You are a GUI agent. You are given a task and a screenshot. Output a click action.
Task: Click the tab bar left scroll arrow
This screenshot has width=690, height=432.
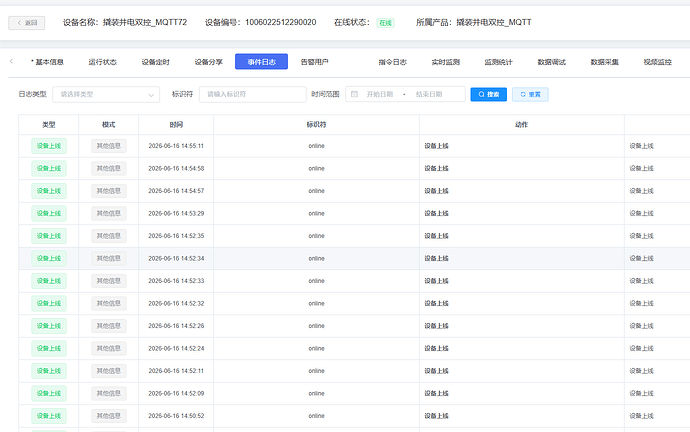pos(11,62)
